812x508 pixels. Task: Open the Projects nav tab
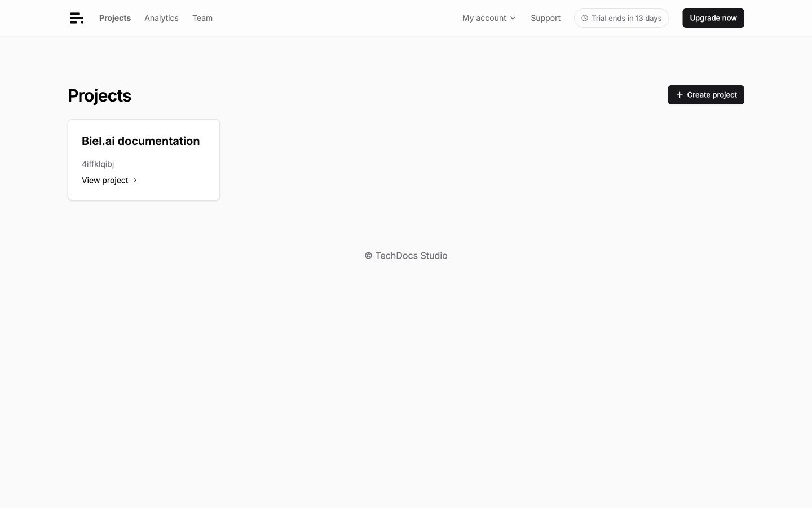click(115, 18)
